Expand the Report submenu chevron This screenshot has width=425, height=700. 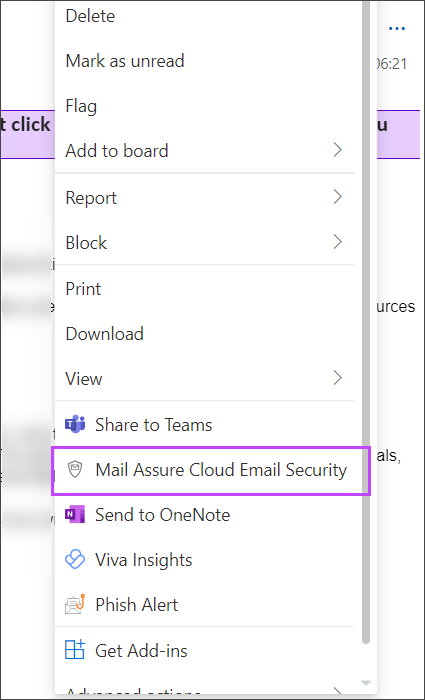pyautogui.click(x=338, y=197)
